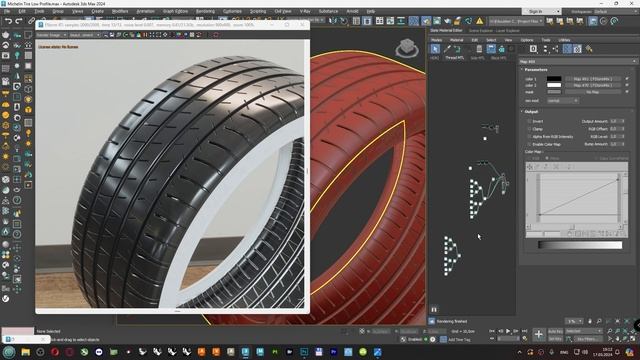Open Premiere Pro from the taskbar

tap(333, 352)
